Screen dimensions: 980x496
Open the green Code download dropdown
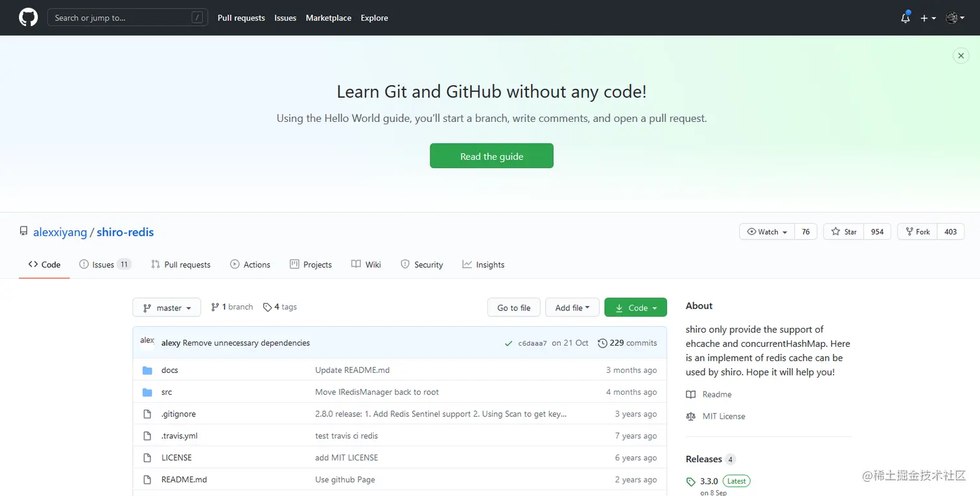pyautogui.click(x=635, y=307)
